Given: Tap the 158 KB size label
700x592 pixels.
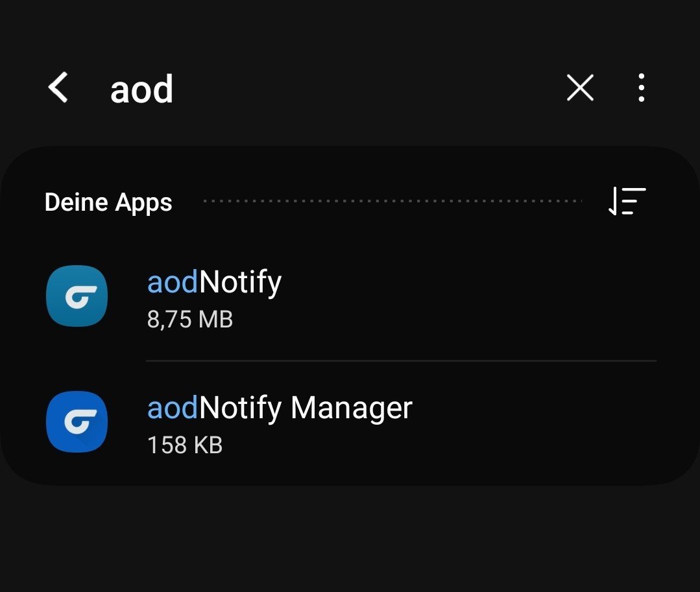Looking at the screenshot, I should (184, 445).
